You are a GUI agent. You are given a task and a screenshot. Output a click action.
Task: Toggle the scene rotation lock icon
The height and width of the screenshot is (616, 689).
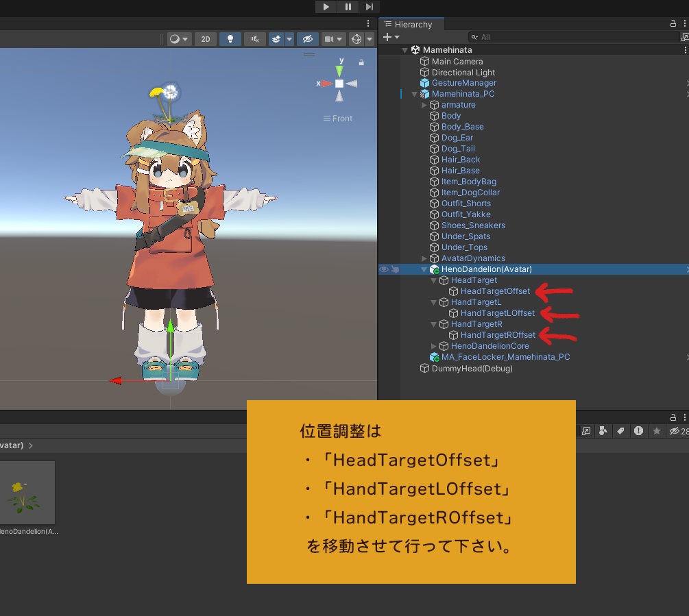tap(361, 62)
